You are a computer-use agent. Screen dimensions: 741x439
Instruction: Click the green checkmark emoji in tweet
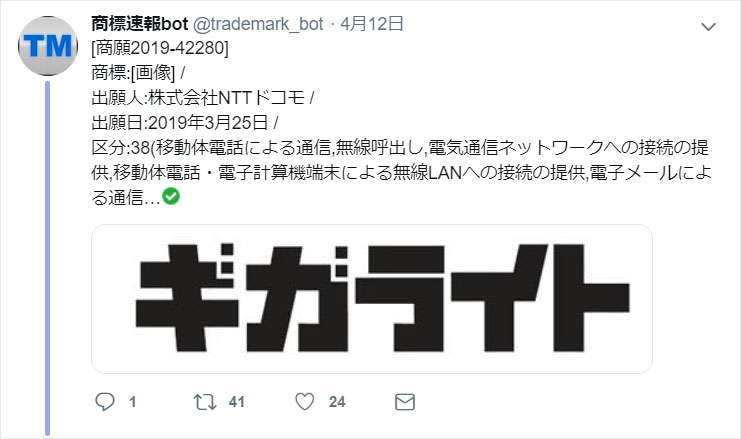click(x=171, y=196)
